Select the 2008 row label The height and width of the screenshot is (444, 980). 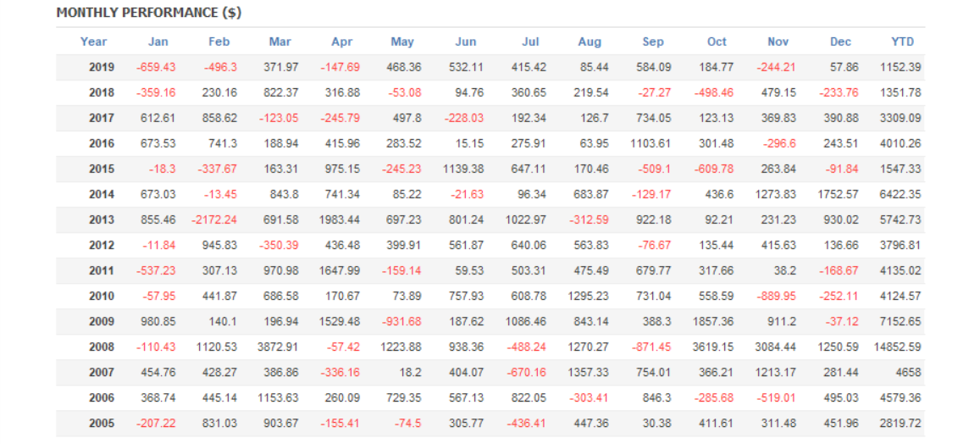pos(101,347)
